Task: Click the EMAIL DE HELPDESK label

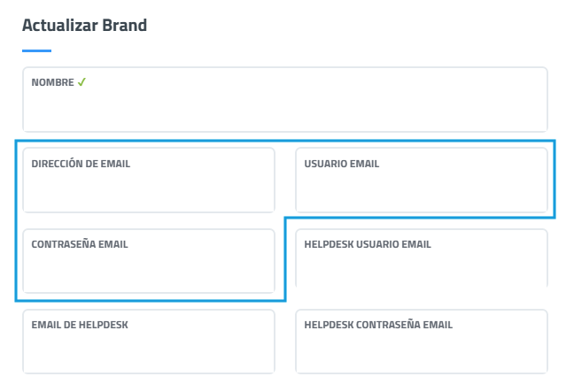Action: (x=80, y=325)
